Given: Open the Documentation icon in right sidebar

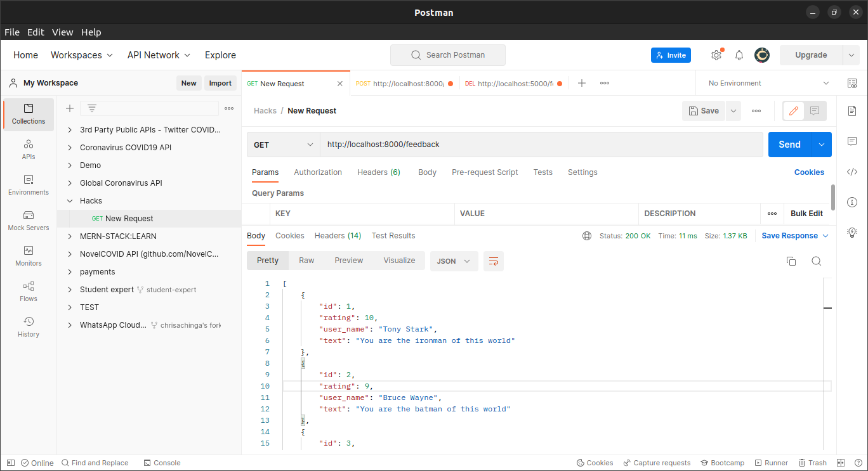Looking at the screenshot, I should 852,111.
